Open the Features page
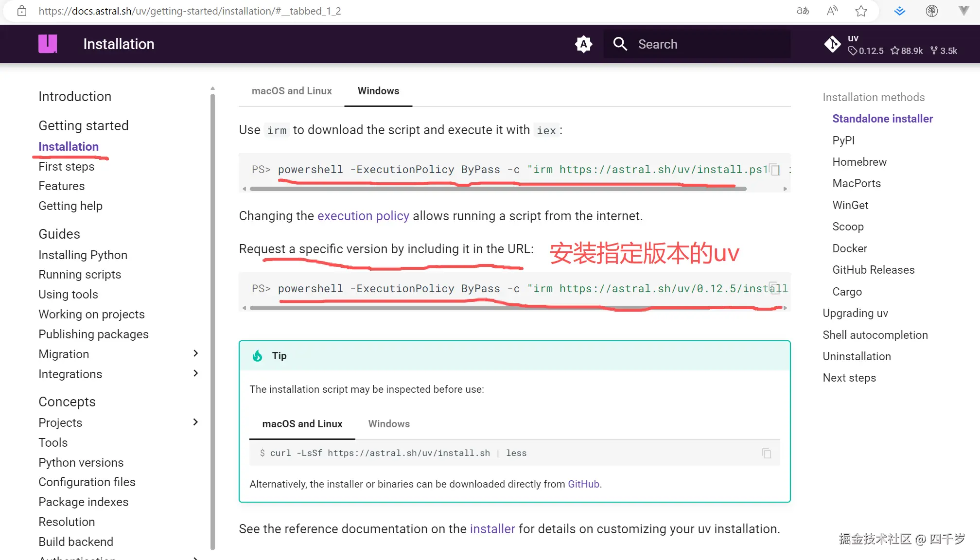Image resolution: width=980 pixels, height=560 pixels. (62, 186)
